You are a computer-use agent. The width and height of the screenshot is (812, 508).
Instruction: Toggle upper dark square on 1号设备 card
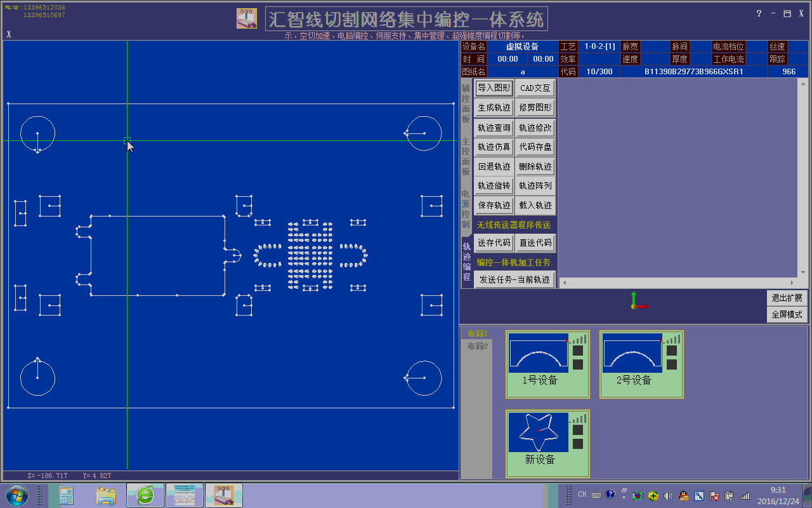(x=578, y=351)
